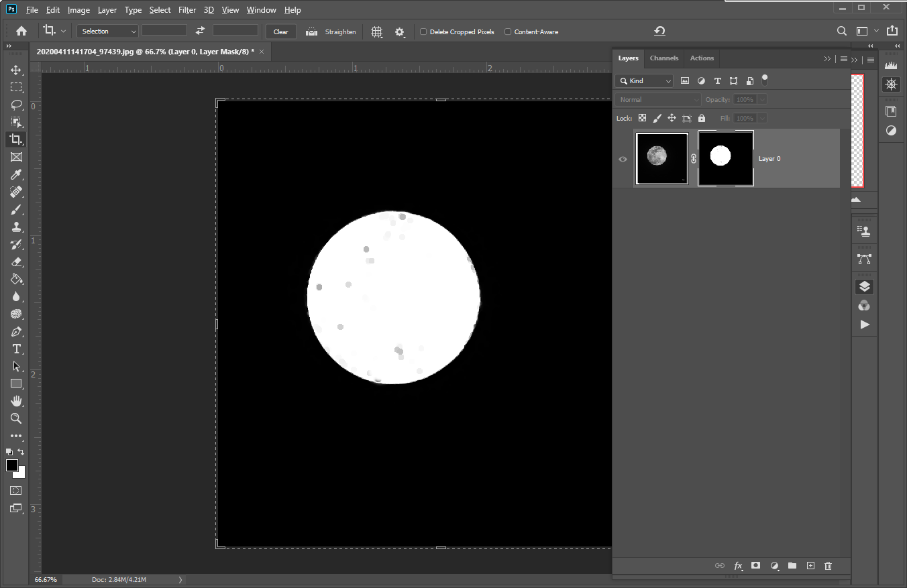The image size is (907, 588).
Task: Select the Hand tool
Action: (x=16, y=401)
